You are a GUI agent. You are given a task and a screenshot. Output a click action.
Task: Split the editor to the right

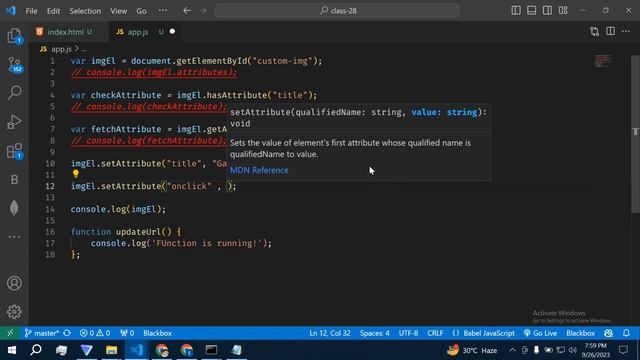[x=610, y=31]
